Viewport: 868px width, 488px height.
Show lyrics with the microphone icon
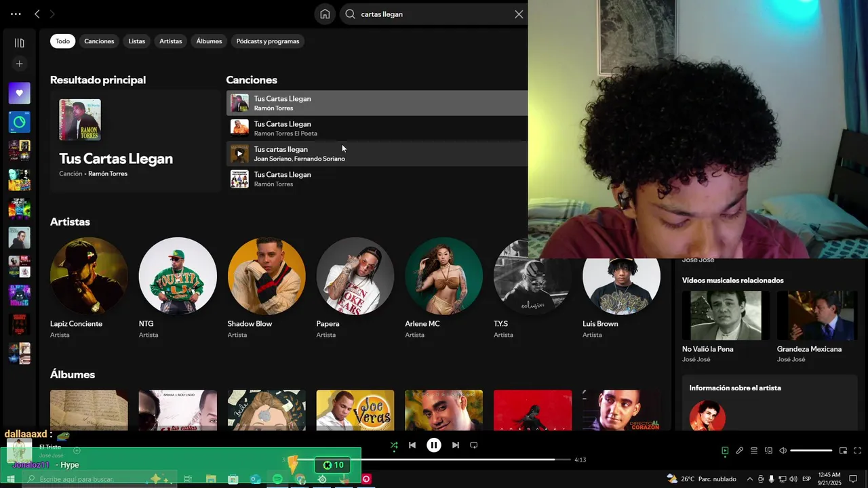click(x=740, y=451)
